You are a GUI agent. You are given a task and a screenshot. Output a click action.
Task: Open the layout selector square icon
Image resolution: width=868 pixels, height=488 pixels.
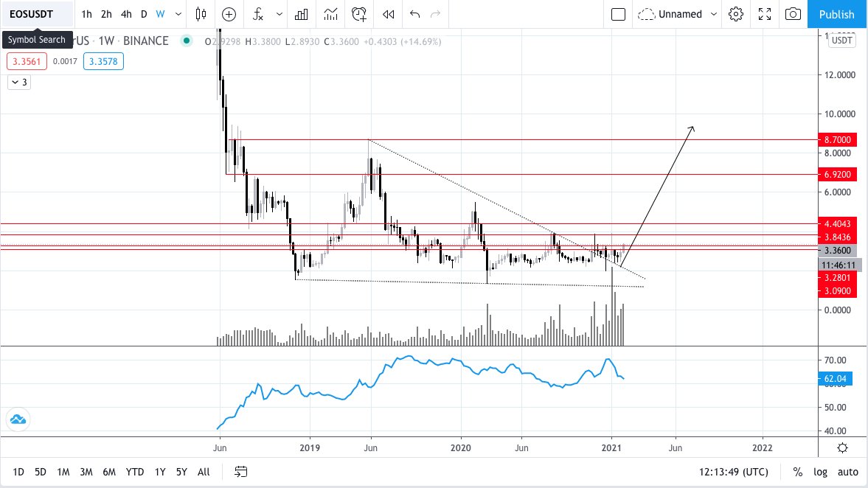pos(618,15)
